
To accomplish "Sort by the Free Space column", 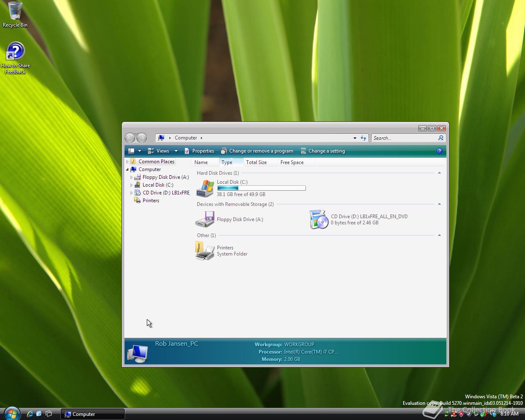I will point(296,162).
